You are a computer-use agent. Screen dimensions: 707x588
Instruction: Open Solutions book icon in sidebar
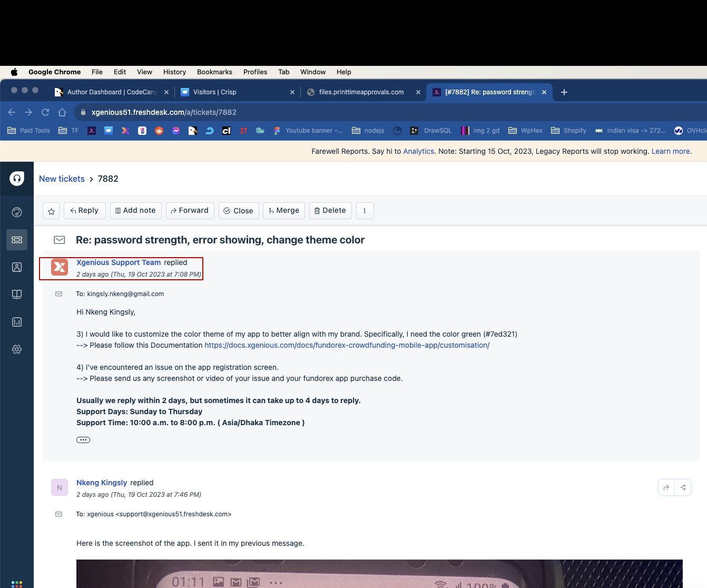point(17,295)
